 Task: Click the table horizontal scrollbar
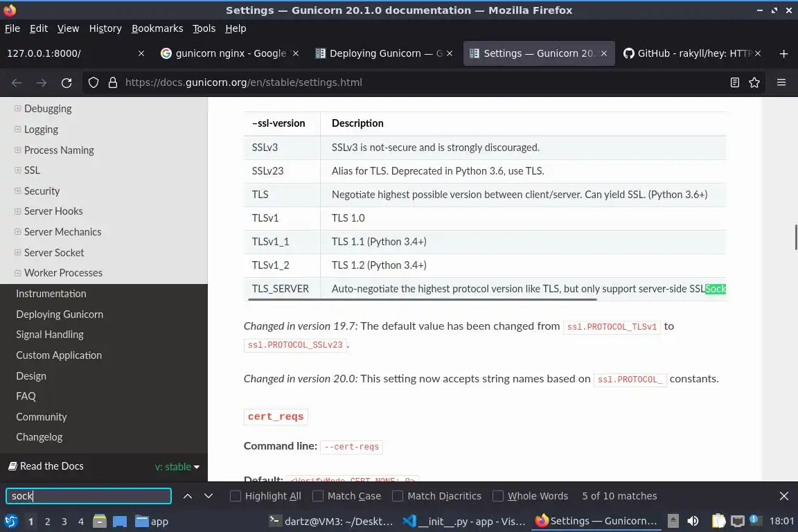click(x=422, y=300)
